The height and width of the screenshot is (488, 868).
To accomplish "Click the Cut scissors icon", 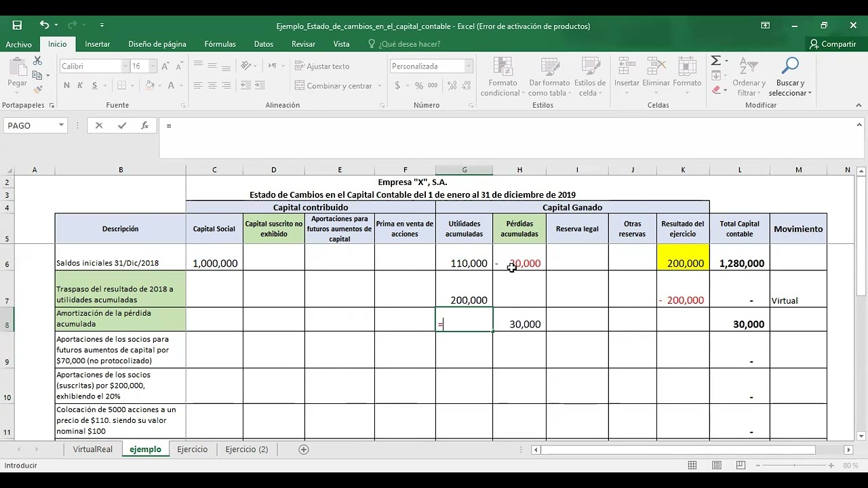I will 37,62.
